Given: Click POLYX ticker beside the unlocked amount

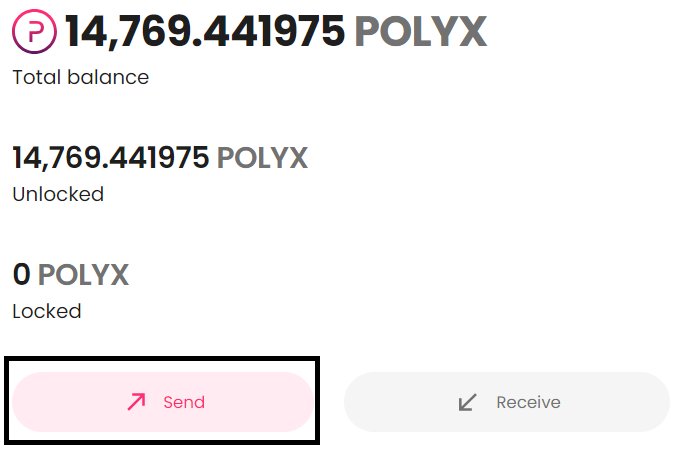Looking at the screenshot, I should click(263, 158).
